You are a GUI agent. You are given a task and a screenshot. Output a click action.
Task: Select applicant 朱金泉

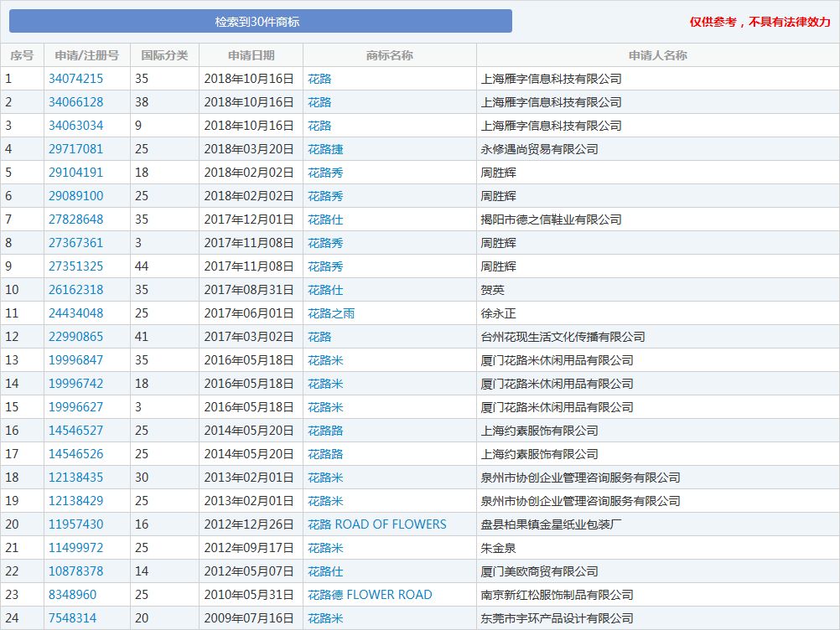[498, 548]
